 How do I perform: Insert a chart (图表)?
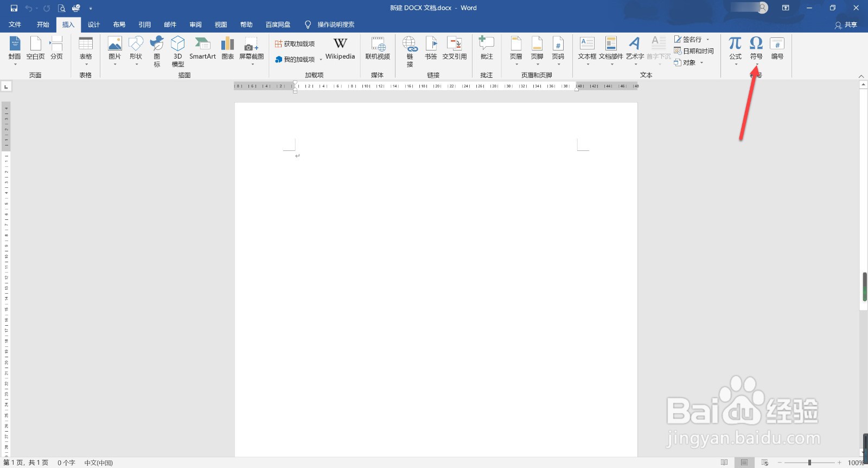tap(228, 48)
